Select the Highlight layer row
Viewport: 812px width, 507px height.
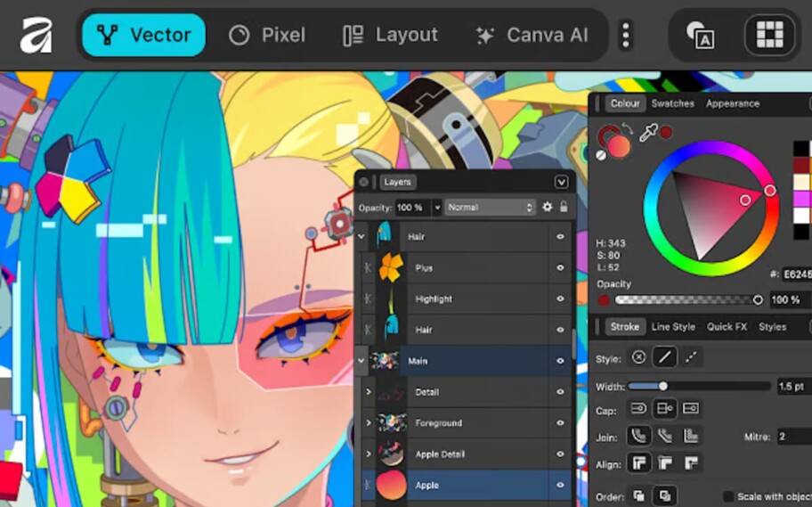tap(462, 298)
